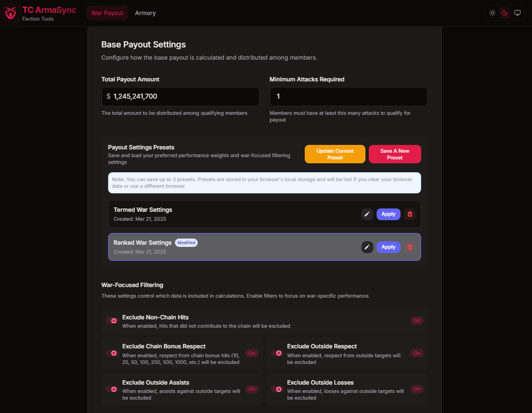Toggle Exclude Outside Assists switch

point(112,389)
